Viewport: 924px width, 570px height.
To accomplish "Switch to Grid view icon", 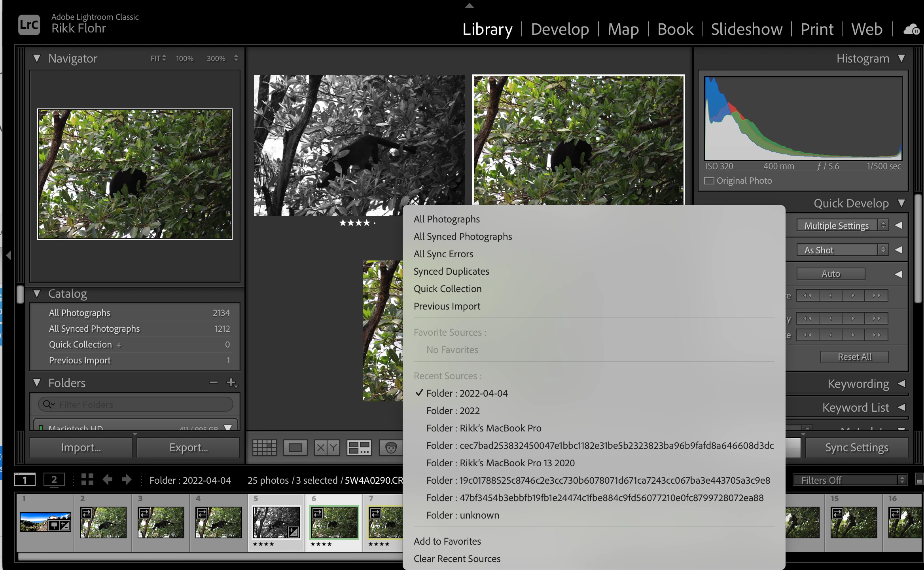I will pyautogui.click(x=264, y=448).
